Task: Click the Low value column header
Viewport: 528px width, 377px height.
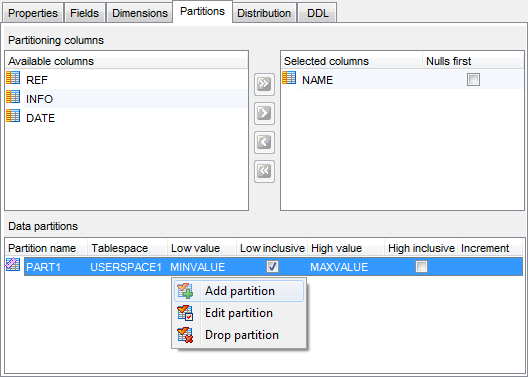Action: pyautogui.click(x=202, y=248)
